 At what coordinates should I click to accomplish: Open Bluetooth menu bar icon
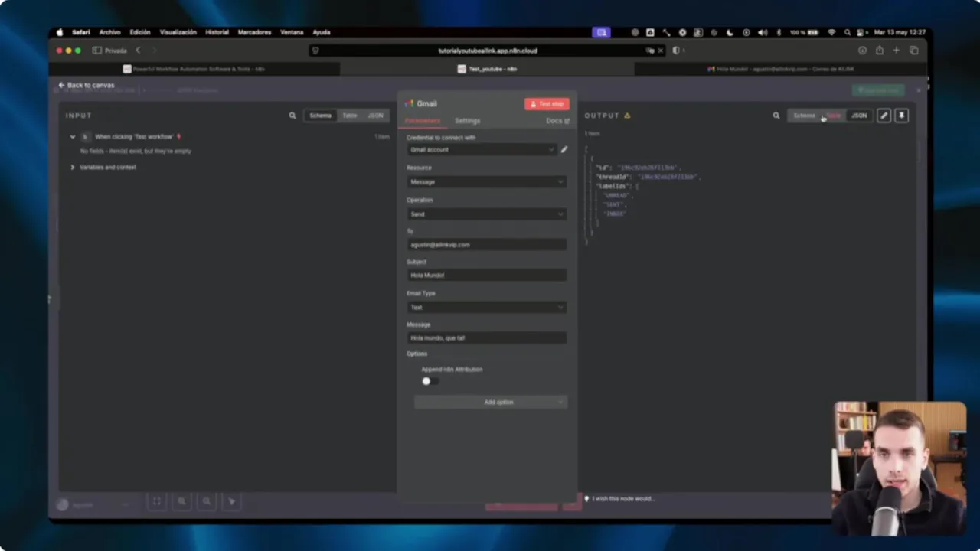(779, 32)
